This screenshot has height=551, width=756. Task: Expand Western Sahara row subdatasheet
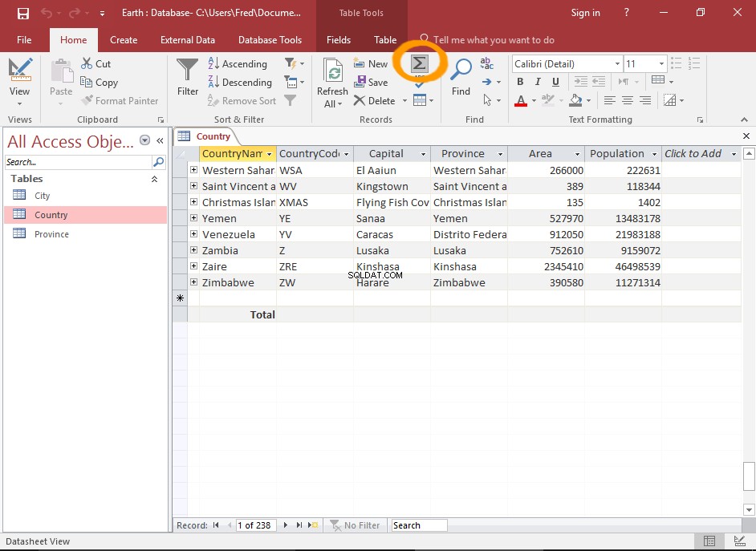pos(194,170)
